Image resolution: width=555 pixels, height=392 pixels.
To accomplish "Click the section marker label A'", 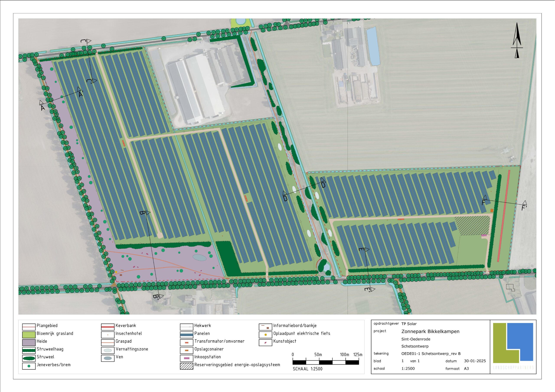I will (81, 94).
